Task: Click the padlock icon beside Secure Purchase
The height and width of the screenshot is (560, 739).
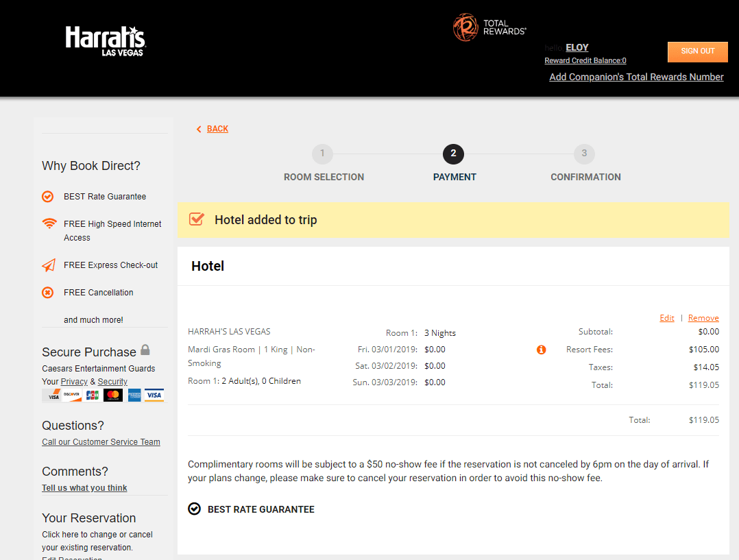Action: [x=145, y=350]
